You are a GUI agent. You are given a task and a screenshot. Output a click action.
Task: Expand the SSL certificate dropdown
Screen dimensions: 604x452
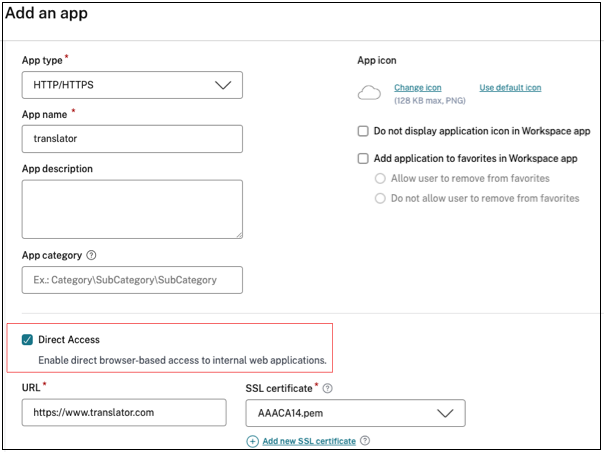tap(355, 413)
